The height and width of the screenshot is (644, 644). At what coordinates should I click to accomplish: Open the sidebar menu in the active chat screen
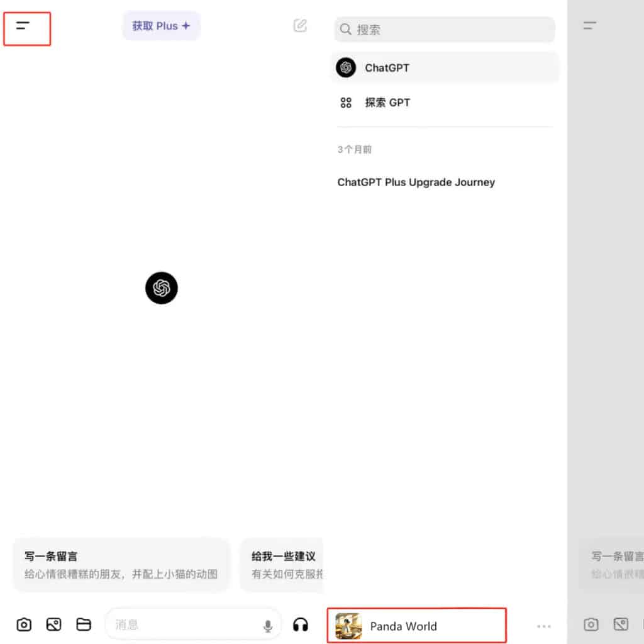23,26
